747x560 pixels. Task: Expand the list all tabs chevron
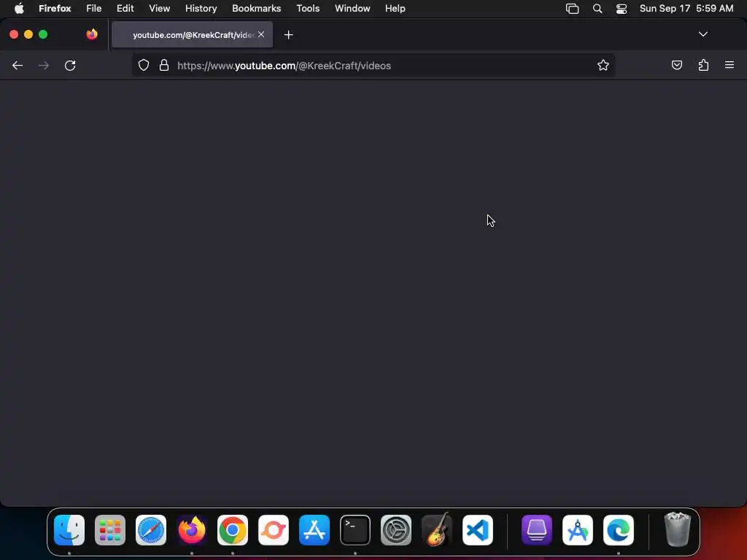[703, 34]
